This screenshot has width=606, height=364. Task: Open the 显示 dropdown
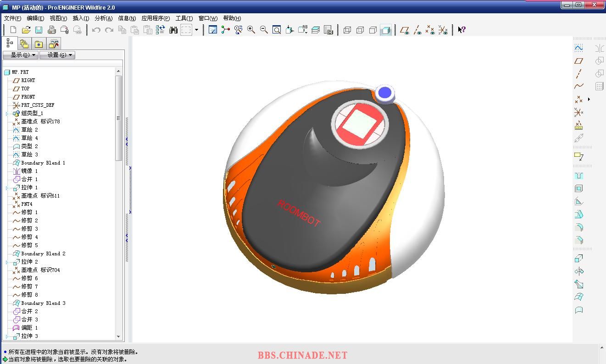[20, 55]
